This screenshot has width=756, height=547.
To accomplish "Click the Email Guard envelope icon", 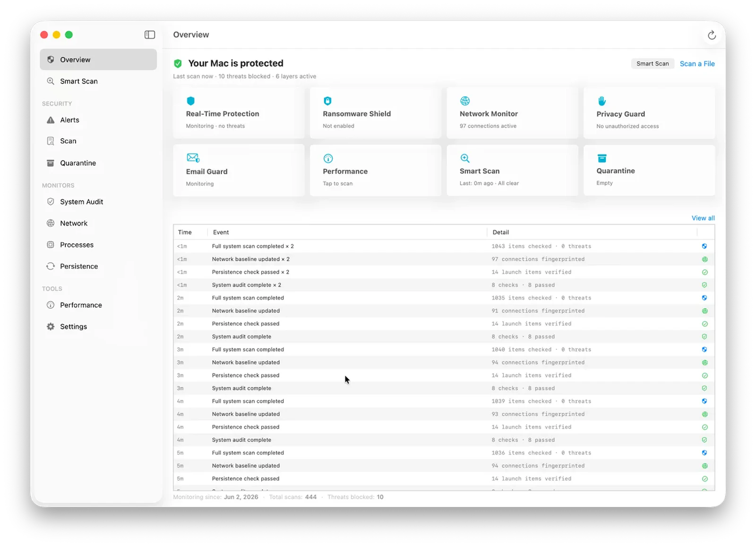I will (193, 158).
